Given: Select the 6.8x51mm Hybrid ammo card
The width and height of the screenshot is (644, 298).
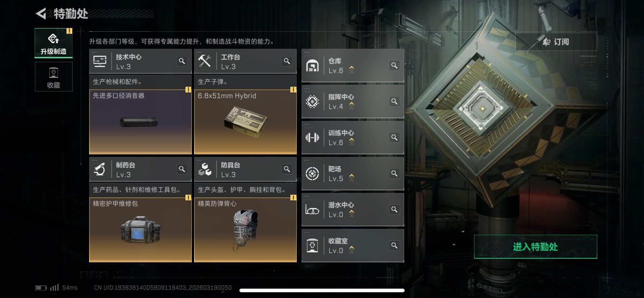Looking at the screenshot, I should point(245,122).
